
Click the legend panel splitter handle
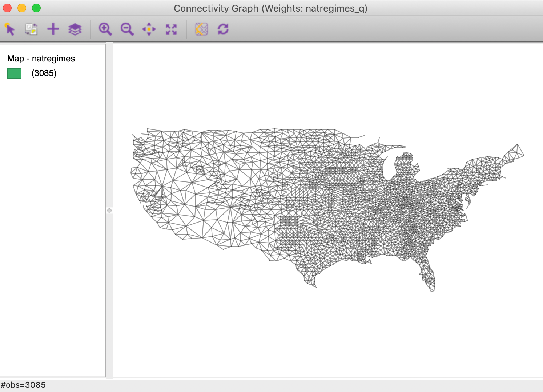(x=109, y=211)
